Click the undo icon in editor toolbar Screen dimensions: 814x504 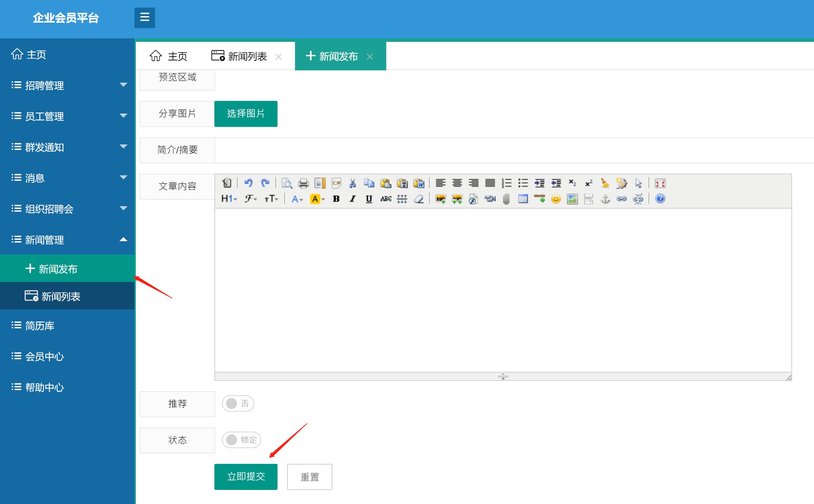pyautogui.click(x=248, y=183)
